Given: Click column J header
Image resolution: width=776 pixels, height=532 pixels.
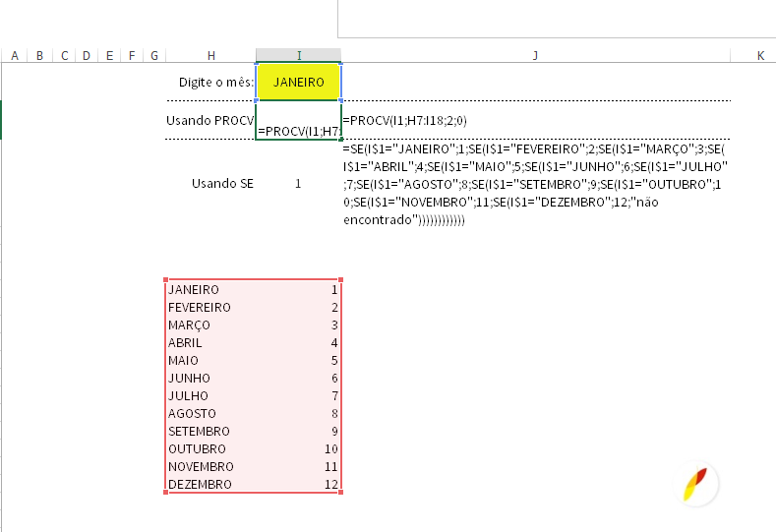Looking at the screenshot, I should click(x=535, y=56).
